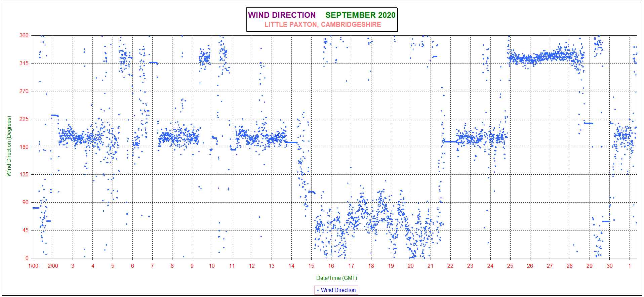Screen dimensions: 644x297
Task: Click the x-axis date label 7
Action: 152,266
